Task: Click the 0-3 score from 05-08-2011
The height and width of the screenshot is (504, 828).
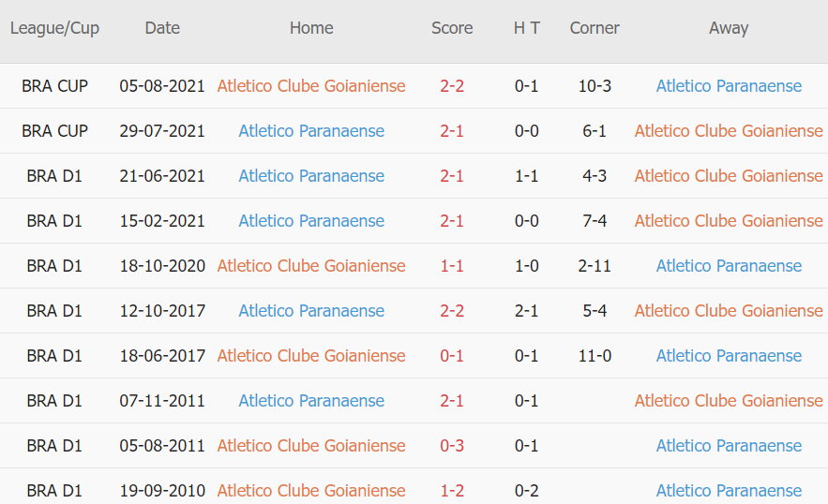Action: [x=452, y=445]
